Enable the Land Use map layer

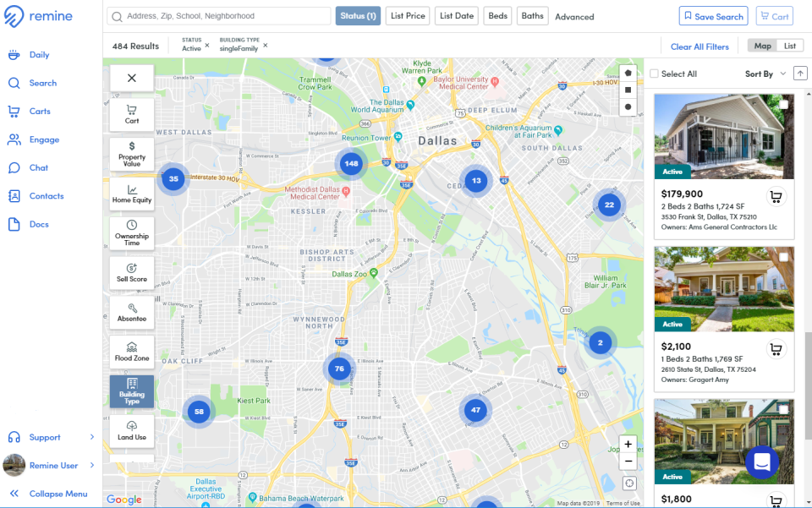(x=132, y=431)
